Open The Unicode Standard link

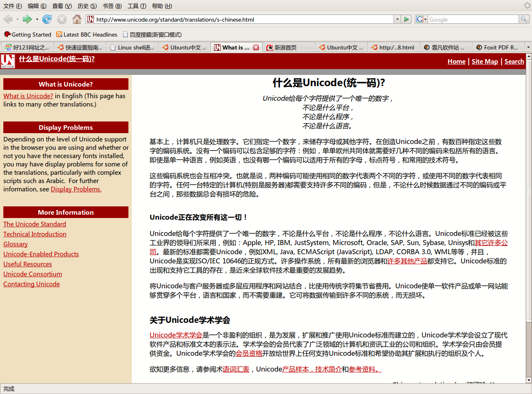34,224
